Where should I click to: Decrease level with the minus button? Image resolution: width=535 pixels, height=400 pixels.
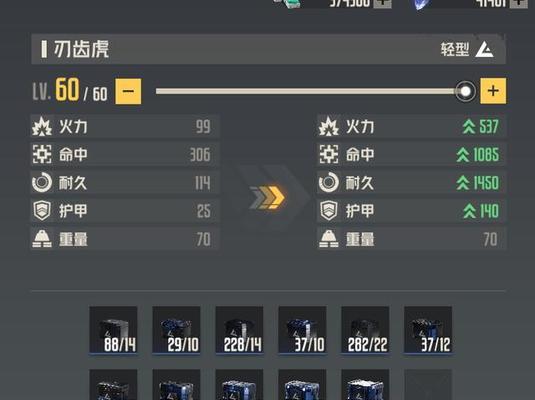128,91
